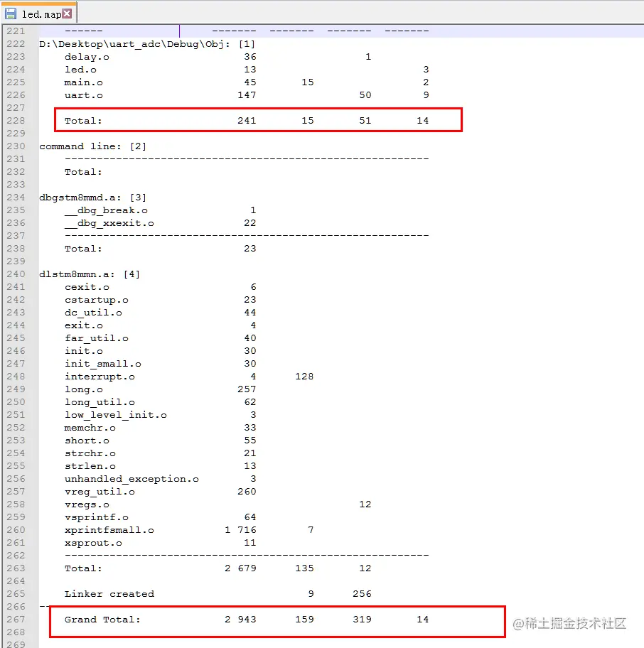The height and width of the screenshot is (648, 644).
Task: Click the unhandled_exception.o entry
Action: 132,479
